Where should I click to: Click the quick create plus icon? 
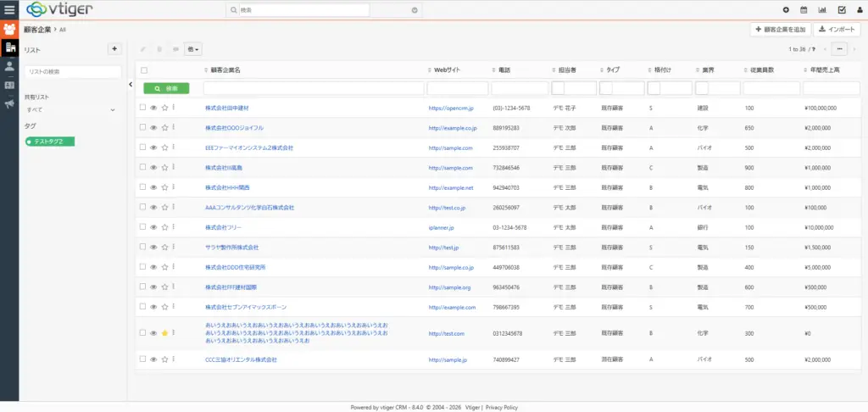point(786,10)
